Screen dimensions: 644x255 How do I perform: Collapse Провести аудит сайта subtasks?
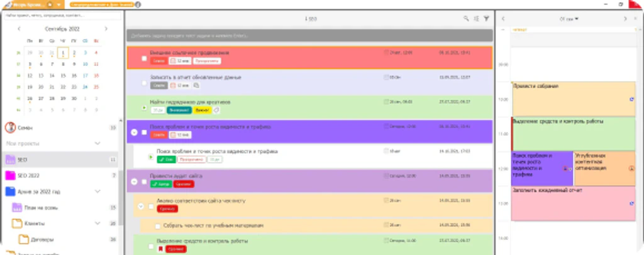[134, 182]
